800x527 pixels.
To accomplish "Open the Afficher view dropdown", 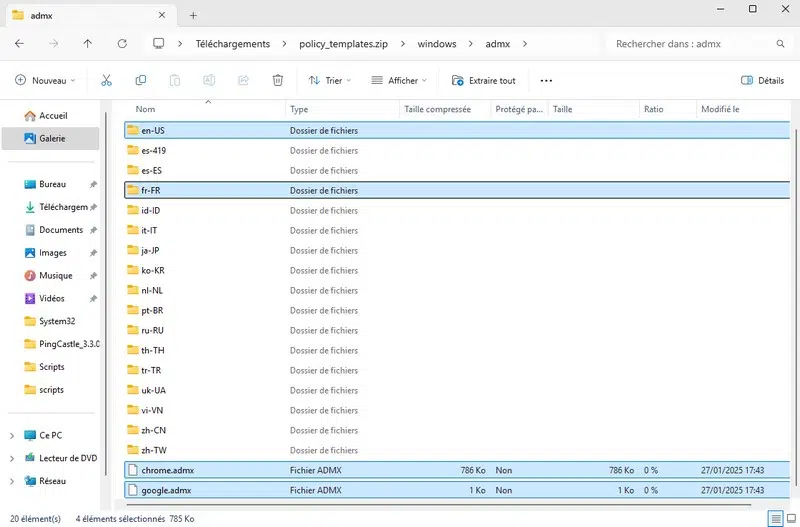I will [398, 80].
